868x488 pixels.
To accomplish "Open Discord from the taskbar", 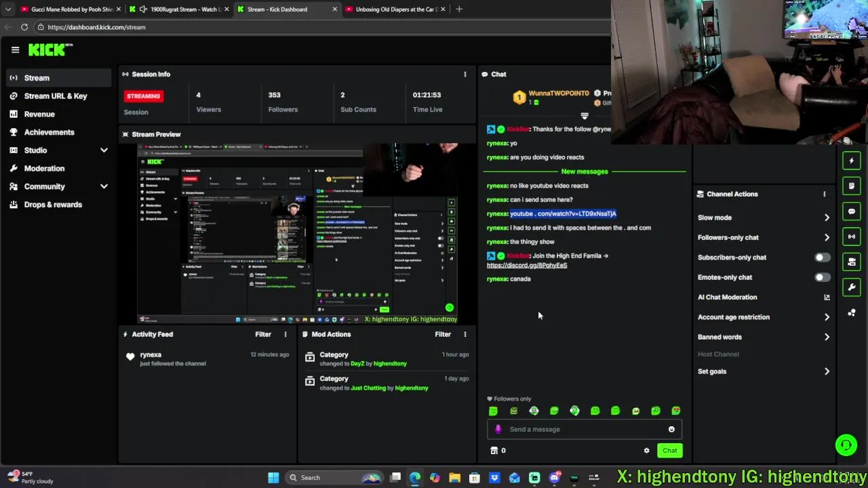I will coord(554,478).
